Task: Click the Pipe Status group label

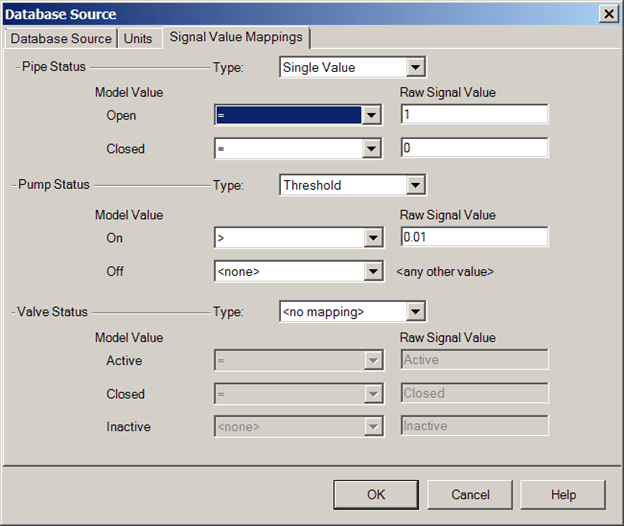Action: pos(54,66)
